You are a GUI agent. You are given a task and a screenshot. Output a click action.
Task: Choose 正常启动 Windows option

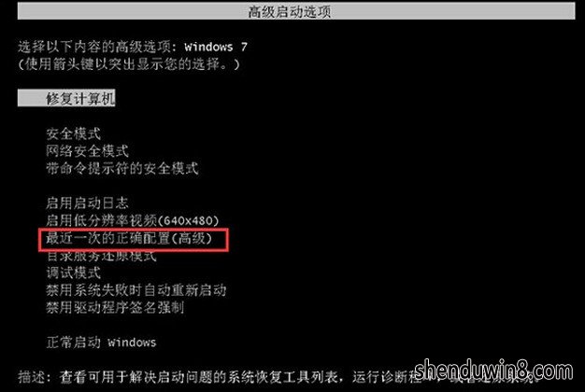pos(101,343)
